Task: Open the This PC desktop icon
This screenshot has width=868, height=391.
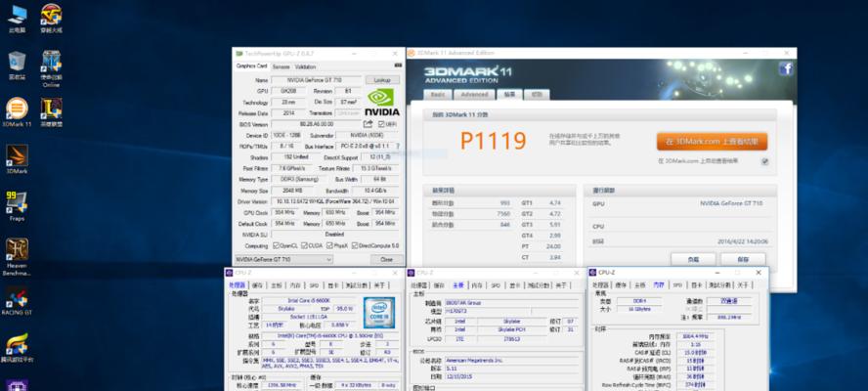Action: point(18,18)
